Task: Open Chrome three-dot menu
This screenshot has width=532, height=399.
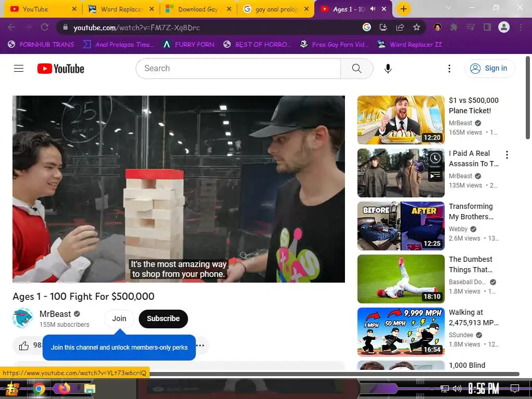Action: [x=521, y=27]
